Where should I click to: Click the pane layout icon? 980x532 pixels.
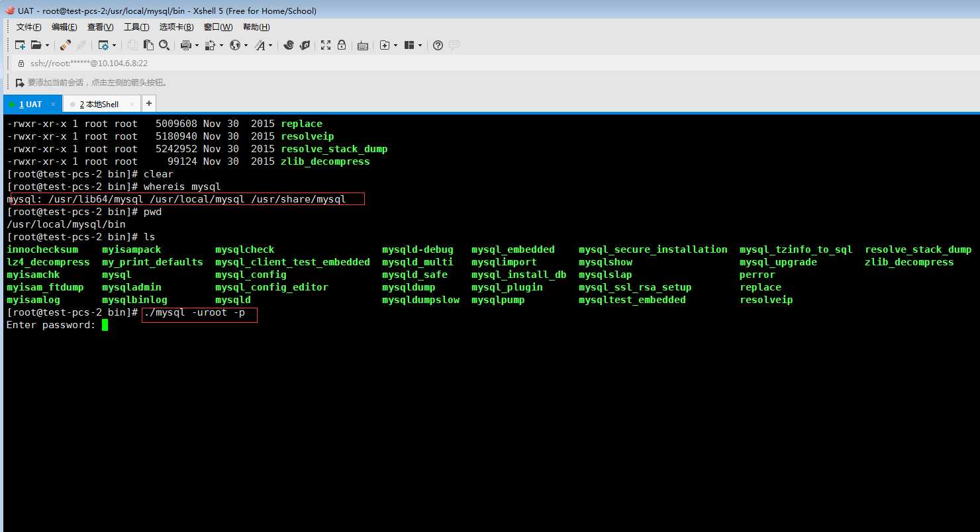(409, 45)
